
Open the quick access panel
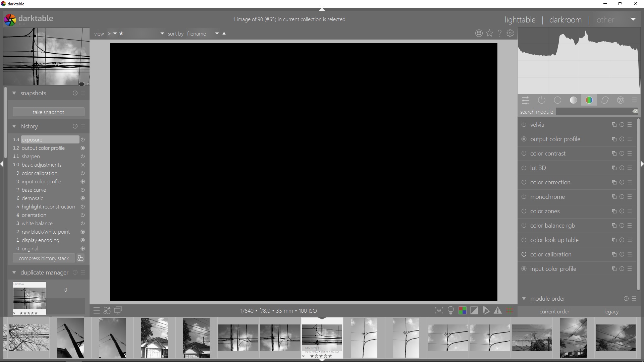point(525,100)
